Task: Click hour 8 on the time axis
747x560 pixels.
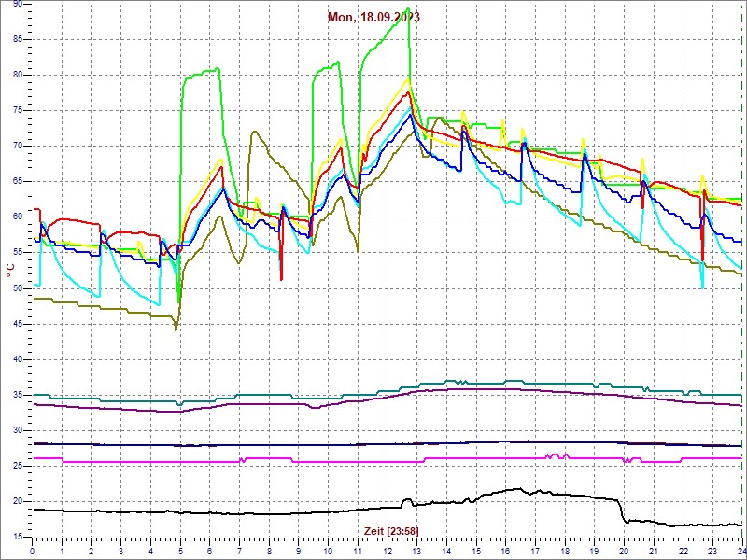Action: point(269,551)
